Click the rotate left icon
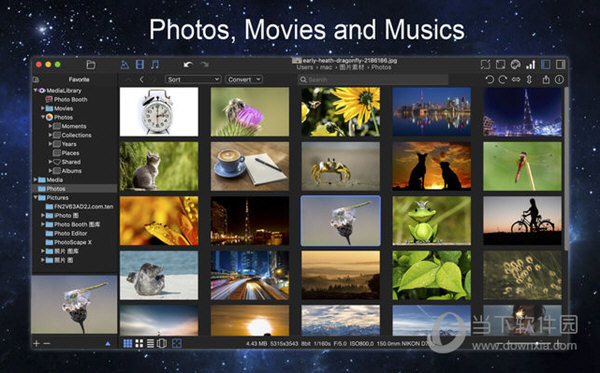The height and width of the screenshot is (373, 600). click(489, 79)
